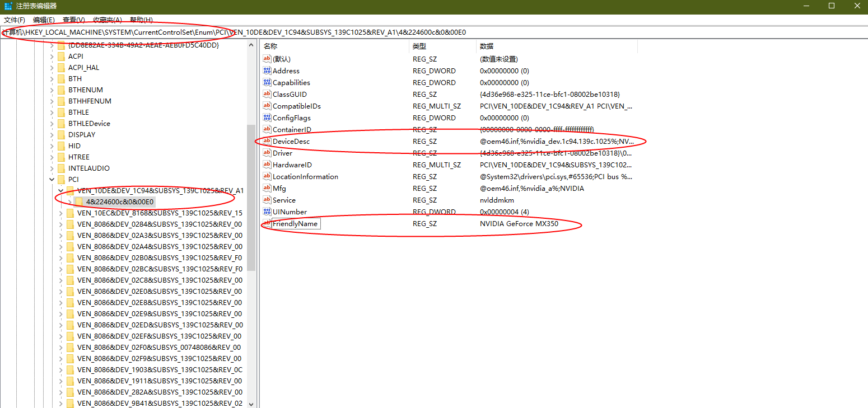Image resolution: width=868 pixels, height=408 pixels.
Task: Open the 查看(V) menu
Action: 74,20
